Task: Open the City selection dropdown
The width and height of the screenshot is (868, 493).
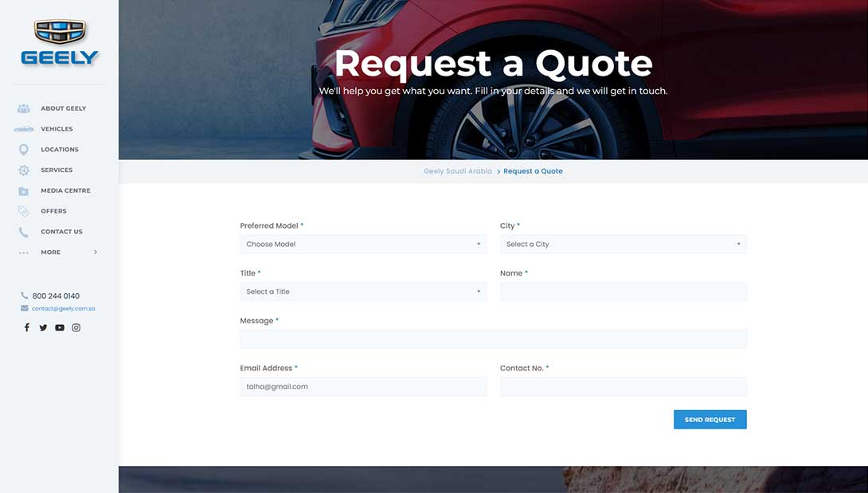Action: point(623,245)
